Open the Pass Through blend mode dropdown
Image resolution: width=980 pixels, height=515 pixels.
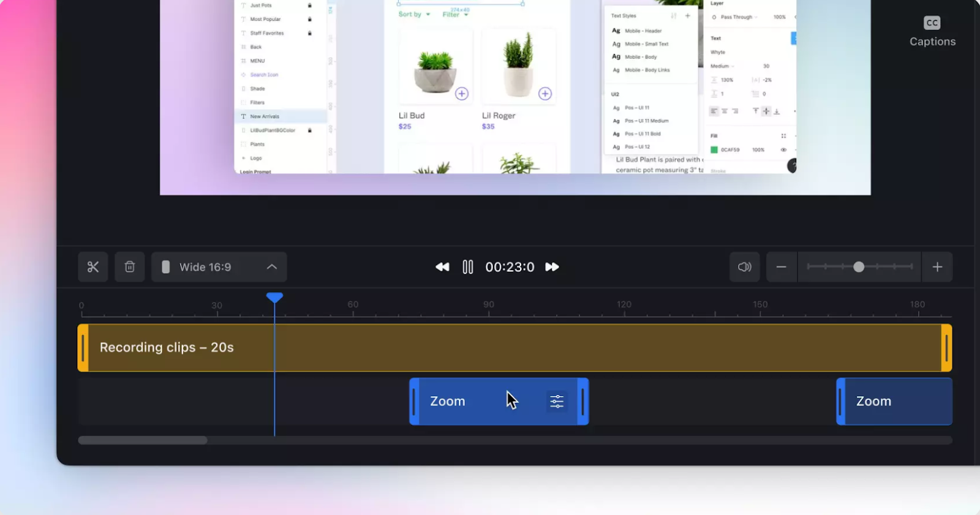click(x=736, y=17)
